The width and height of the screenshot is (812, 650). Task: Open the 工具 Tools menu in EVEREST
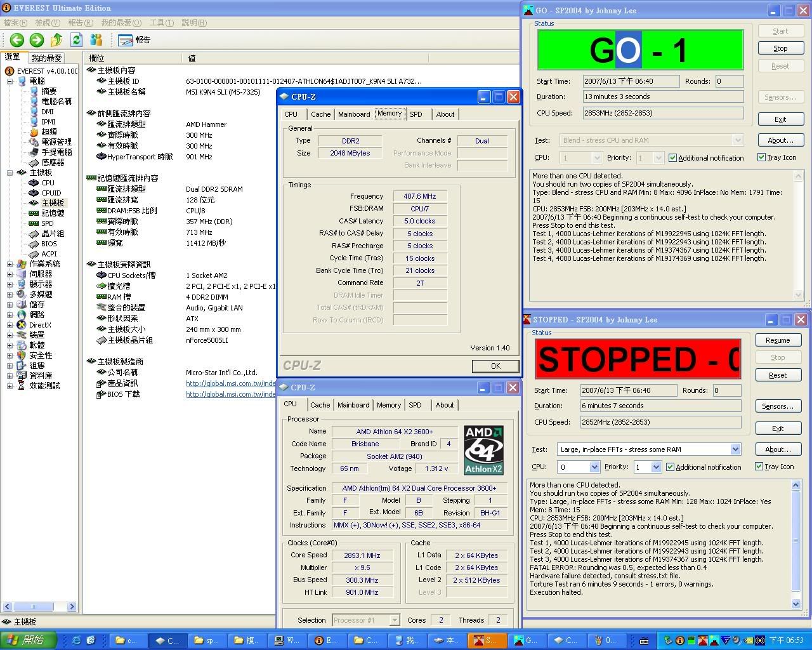click(161, 23)
